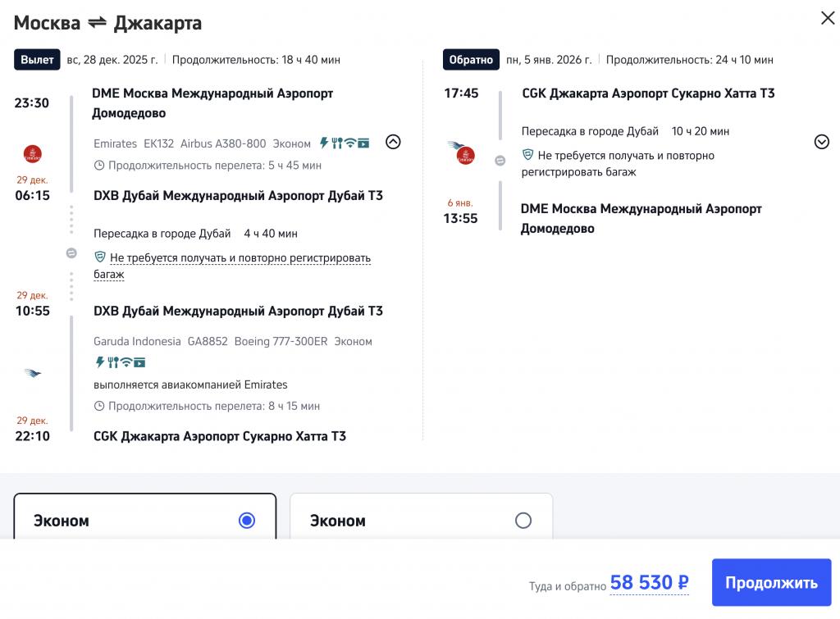Image resolution: width=840 pixels, height=619 pixels.
Task: Click the shield icon in the return baggage notice
Action: tap(527, 155)
